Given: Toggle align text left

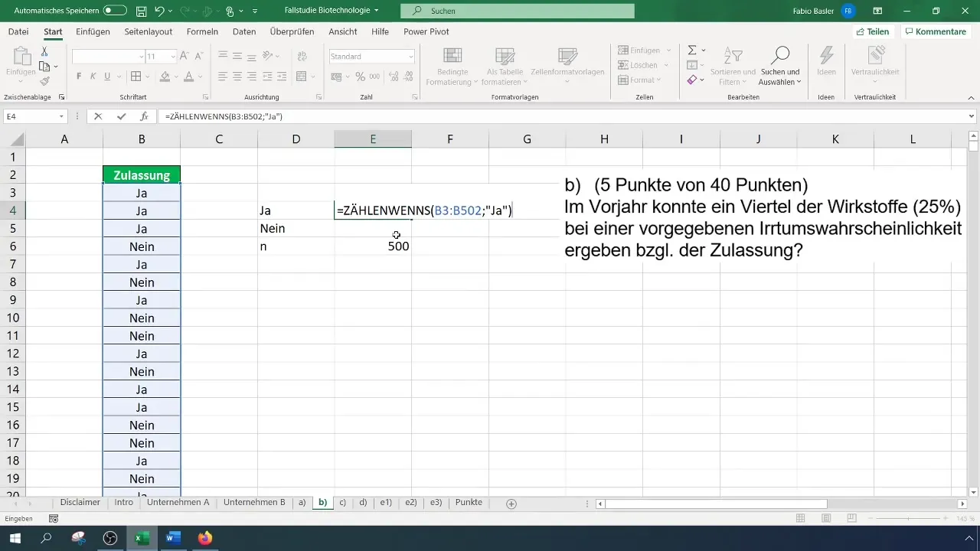Looking at the screenshot, I should coord(222,77).
